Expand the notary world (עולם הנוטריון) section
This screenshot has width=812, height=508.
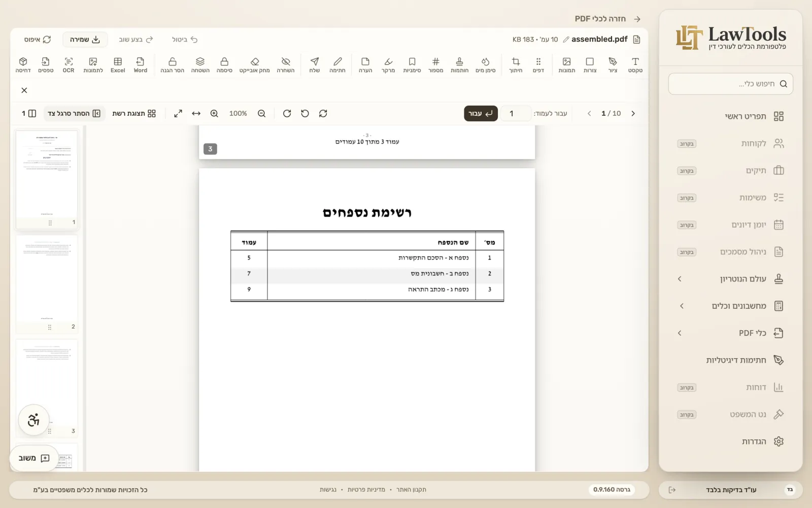[x=731, y=279]
